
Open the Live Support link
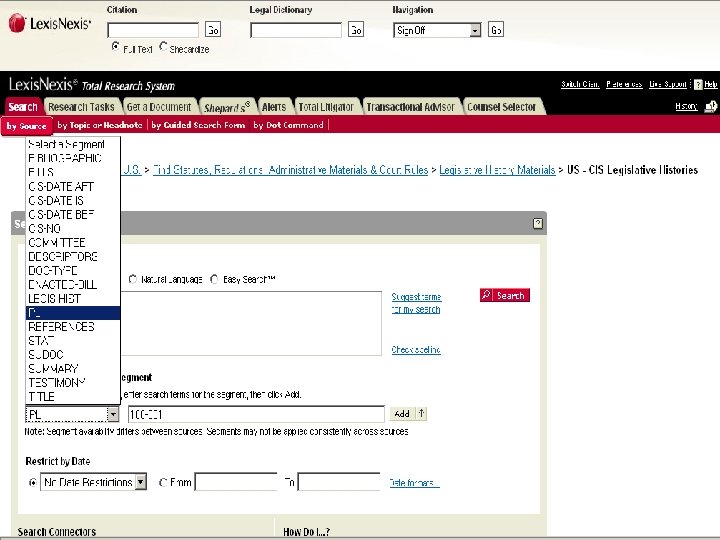click(x=668, y=84)
